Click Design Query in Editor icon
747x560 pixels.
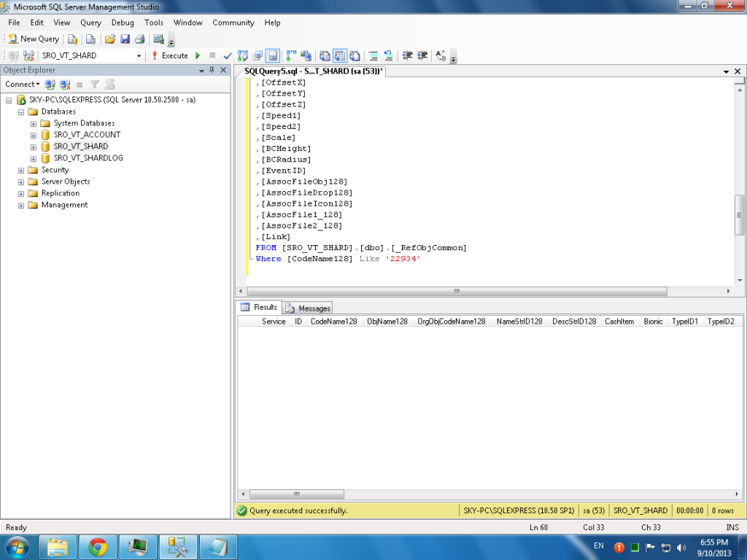[258, 55]
